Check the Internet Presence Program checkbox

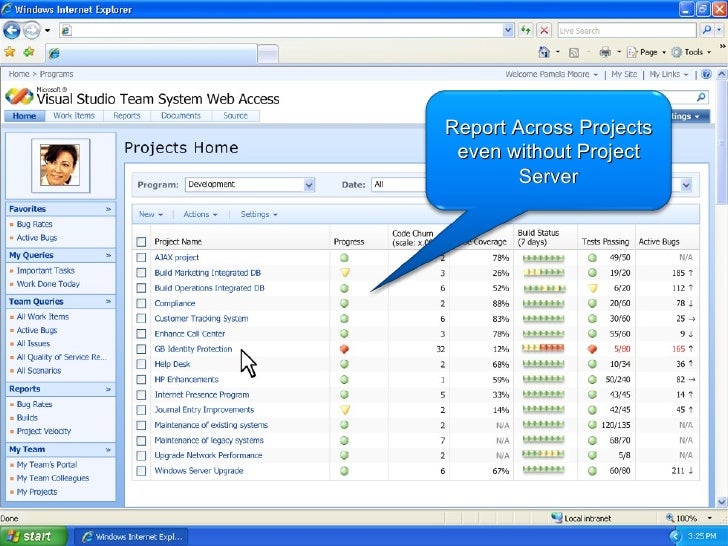click(x=141, y=395)
